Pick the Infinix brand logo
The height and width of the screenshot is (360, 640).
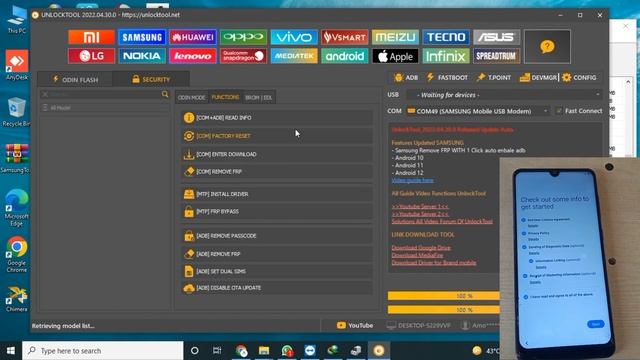(x=446, y=56)
